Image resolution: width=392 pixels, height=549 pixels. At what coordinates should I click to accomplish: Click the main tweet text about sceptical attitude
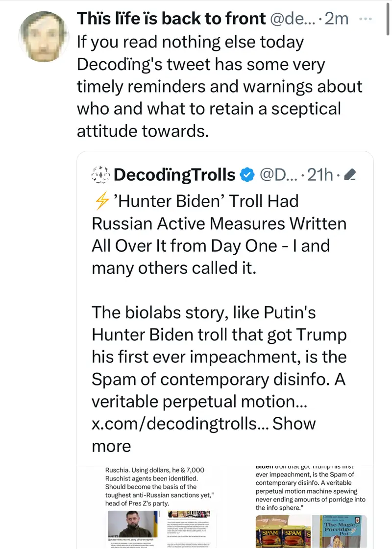pos(220,86)
